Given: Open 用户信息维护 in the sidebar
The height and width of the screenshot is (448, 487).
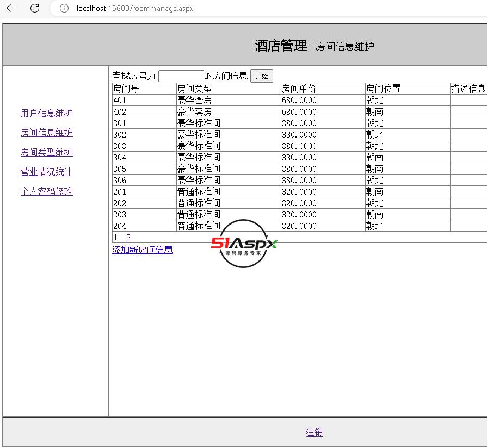Looking at the screenshot, I should click(47, 113).
